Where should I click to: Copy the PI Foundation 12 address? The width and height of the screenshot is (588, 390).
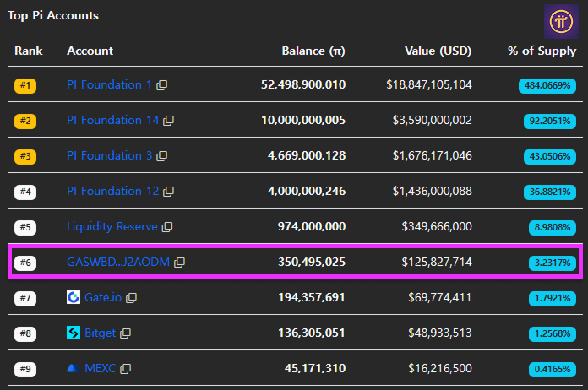tap(168, 192)
